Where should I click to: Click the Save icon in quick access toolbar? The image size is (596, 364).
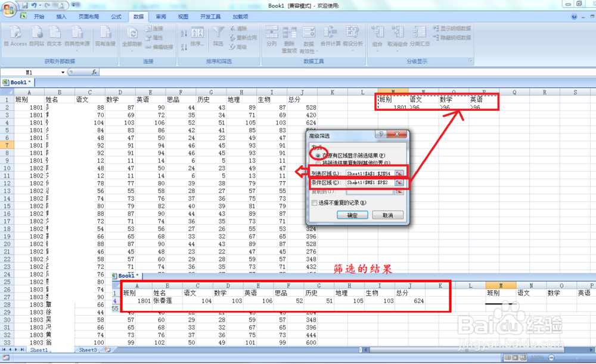pos(24,5)
